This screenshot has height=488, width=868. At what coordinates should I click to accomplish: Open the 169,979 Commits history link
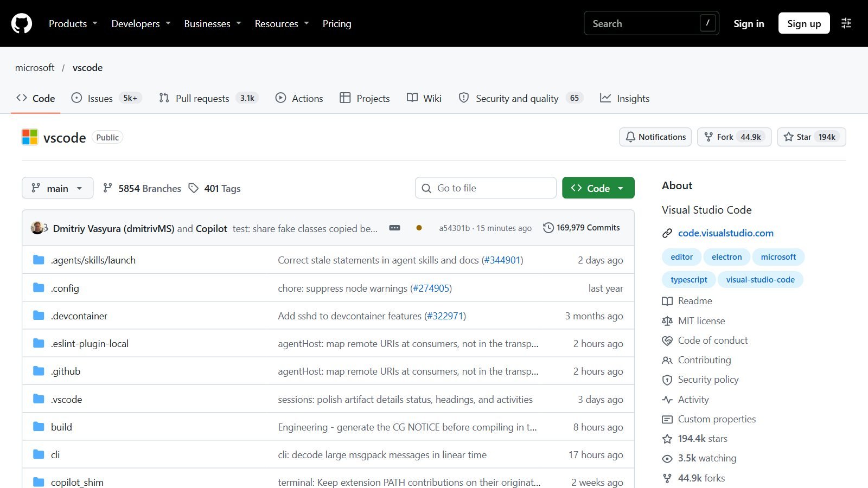click(x=582, y=228)
